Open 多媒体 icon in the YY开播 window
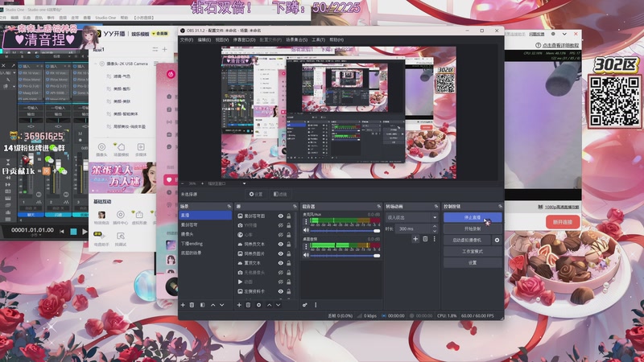Viewport: 644px width, 362px height. coord(140,149)
